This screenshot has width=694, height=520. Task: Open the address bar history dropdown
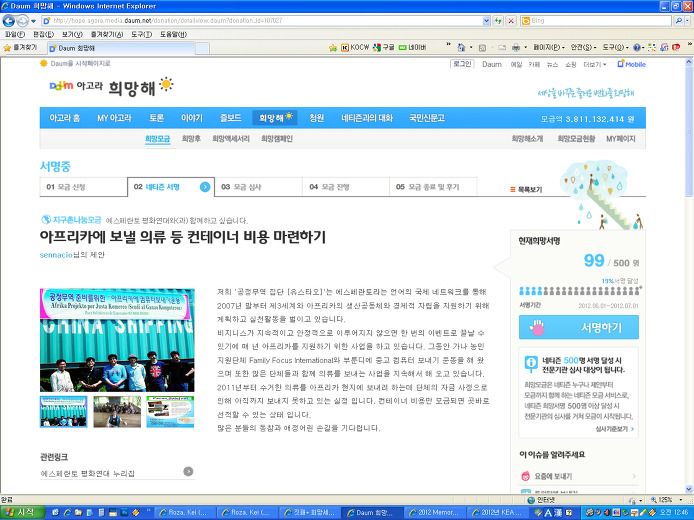coord(486,20)
